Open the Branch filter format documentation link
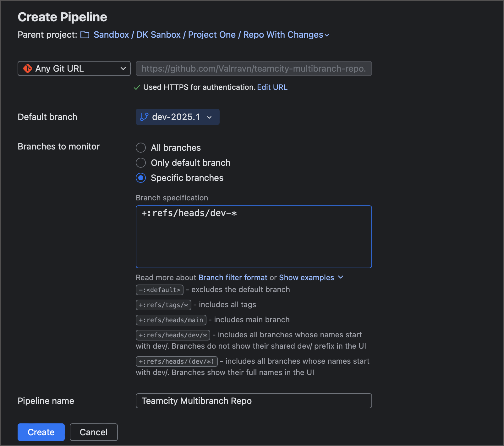The height and width of the screenshot is (446, 504). pos(233,277)
